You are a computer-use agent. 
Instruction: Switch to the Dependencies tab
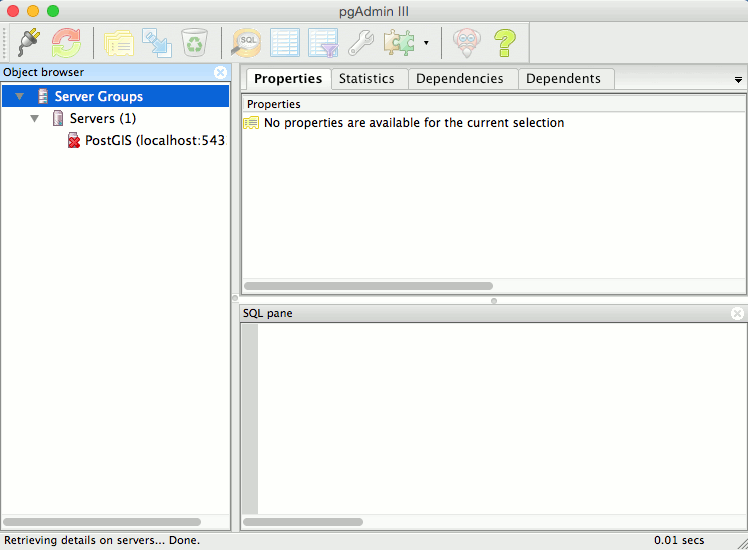coord(461,78)
